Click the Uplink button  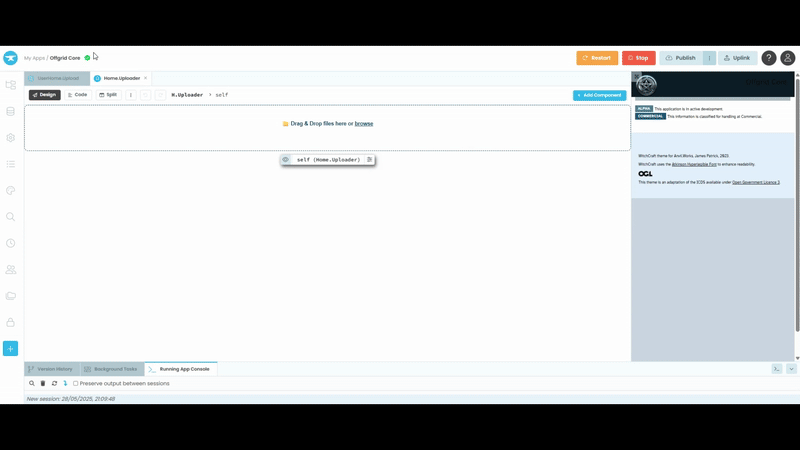pos(737,58)
